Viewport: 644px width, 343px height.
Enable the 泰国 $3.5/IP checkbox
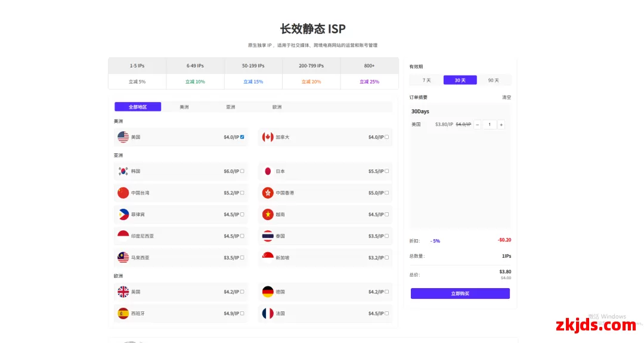[x=387, y=236]
